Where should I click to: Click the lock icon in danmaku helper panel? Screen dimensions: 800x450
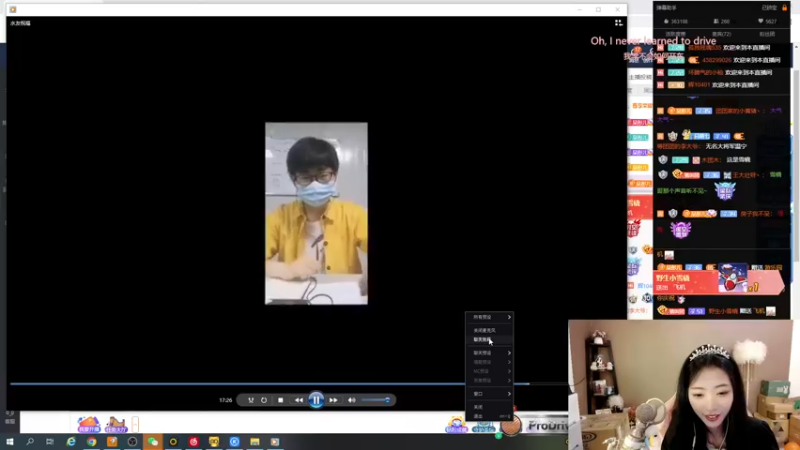(x=785, y=8)
